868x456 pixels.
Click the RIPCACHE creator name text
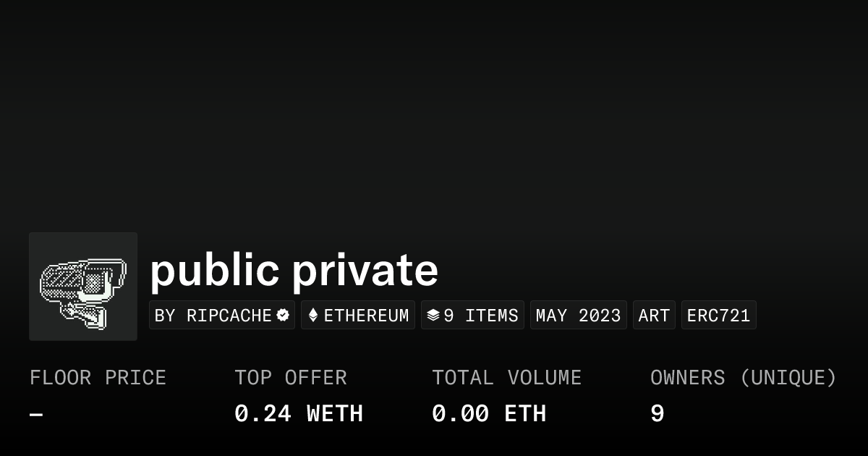pos(229,315)
